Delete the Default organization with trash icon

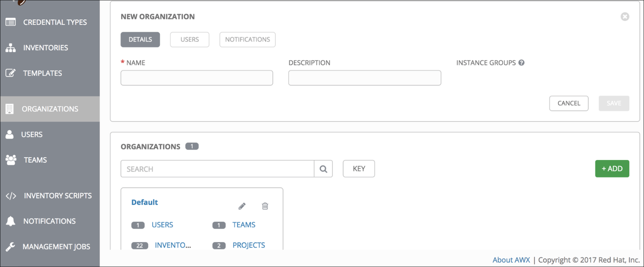click(265, 206)
